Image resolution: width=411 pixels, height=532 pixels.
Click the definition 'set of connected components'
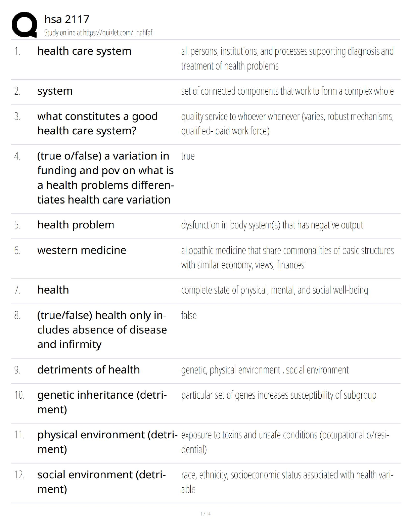click(287, 91)
